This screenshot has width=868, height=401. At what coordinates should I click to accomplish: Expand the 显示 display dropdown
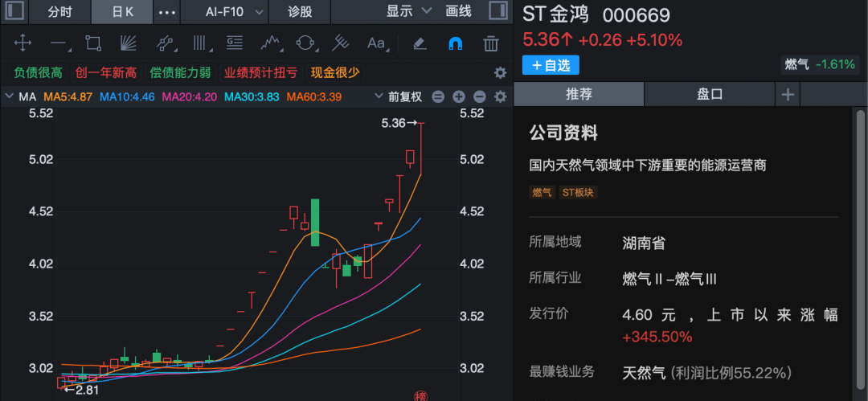[x=408, y=11]
